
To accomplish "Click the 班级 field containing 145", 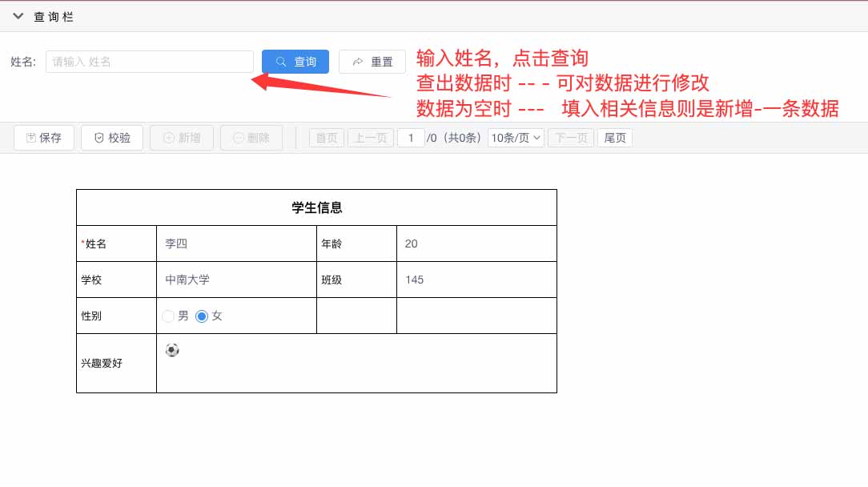I will point(476,280).
